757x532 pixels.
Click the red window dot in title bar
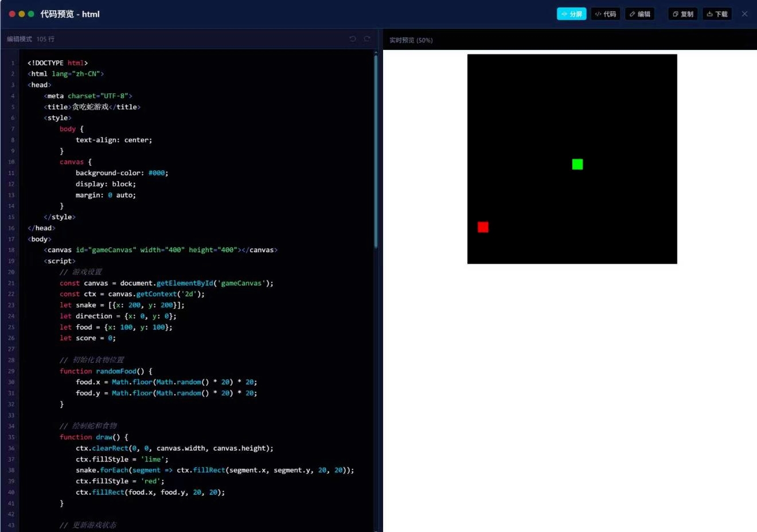pos(12,14)
